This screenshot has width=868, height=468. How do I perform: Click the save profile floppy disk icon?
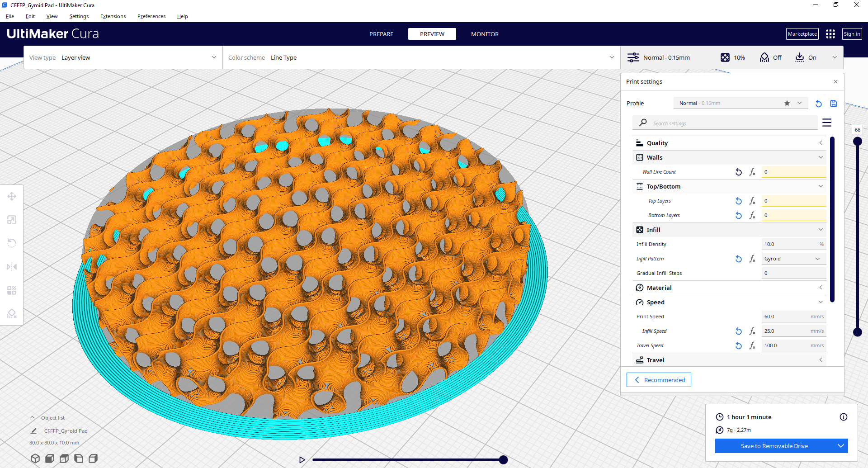[834, 104]
